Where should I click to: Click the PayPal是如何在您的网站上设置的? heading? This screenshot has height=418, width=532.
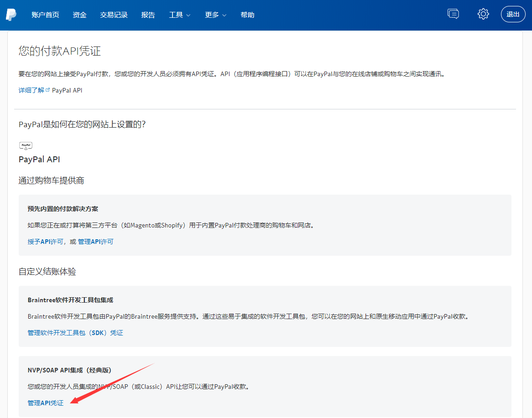[x=82, y=124]
